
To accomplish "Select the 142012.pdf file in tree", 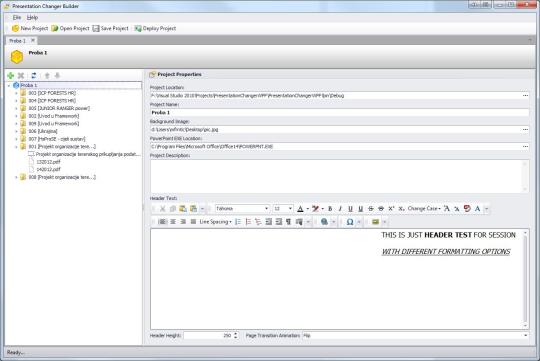I will [48, 169].
